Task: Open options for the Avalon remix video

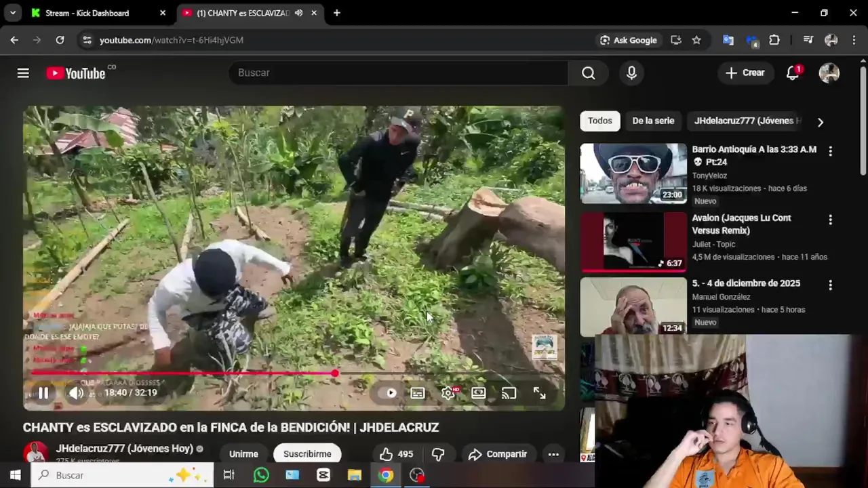Action: (x=830, y=220)
